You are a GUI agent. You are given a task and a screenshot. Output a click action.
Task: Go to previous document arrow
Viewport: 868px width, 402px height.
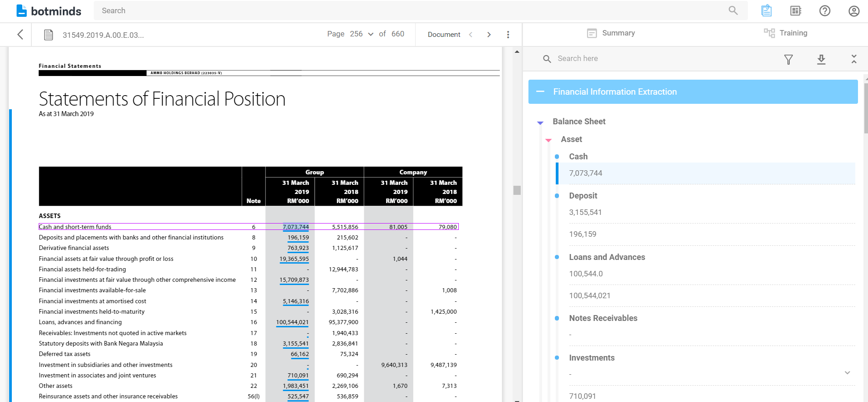tap(471, 35)
